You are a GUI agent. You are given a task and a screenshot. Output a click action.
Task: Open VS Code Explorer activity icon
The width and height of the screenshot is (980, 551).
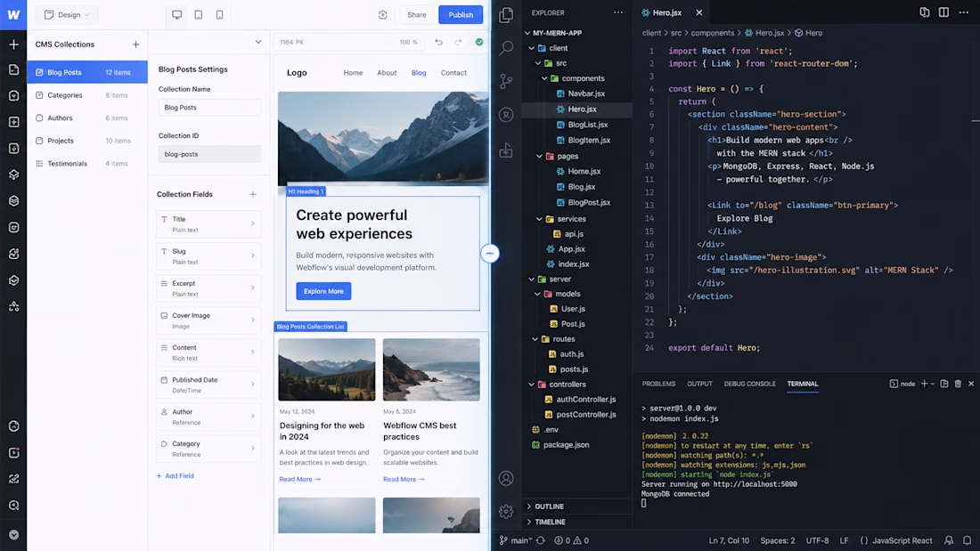point(506,15)
